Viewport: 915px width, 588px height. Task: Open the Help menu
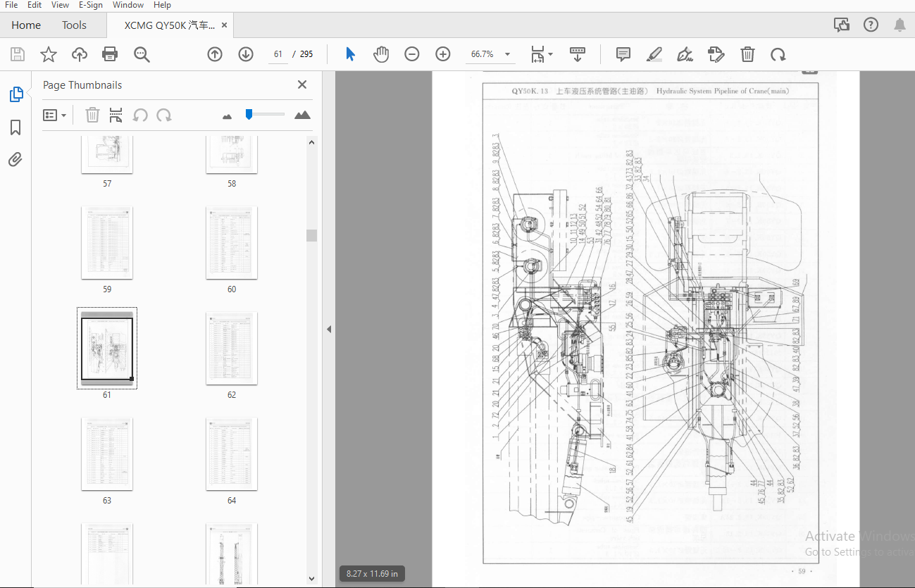162,5
